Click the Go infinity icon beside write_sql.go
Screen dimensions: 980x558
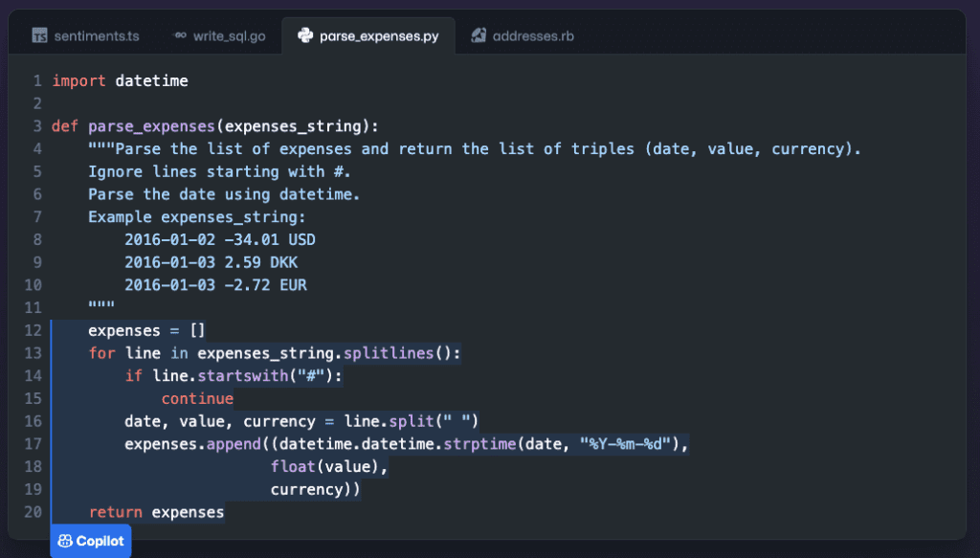(x=183, y=35)
